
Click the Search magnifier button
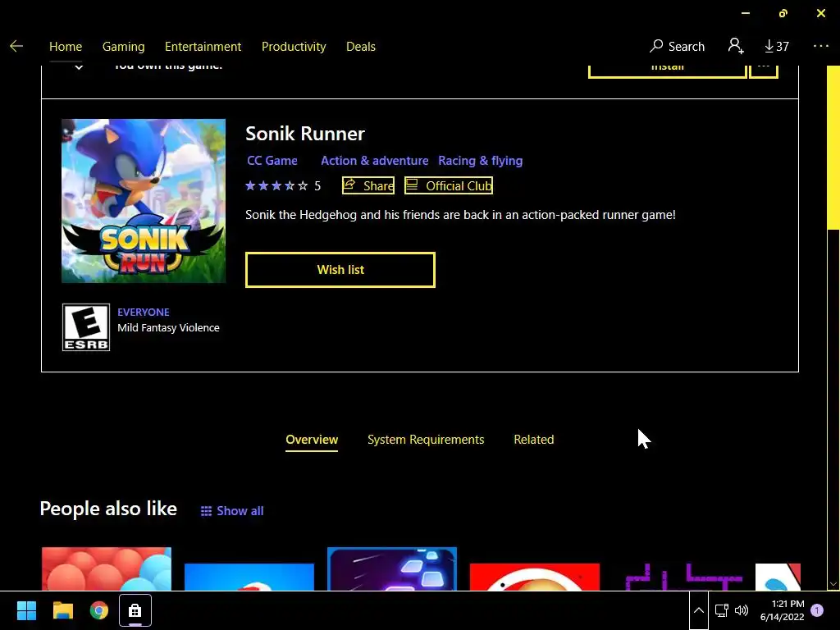click(x=677, y=47)
